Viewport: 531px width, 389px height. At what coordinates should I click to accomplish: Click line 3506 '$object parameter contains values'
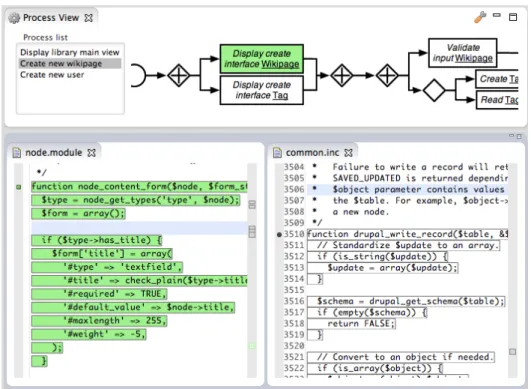(407, 190)
